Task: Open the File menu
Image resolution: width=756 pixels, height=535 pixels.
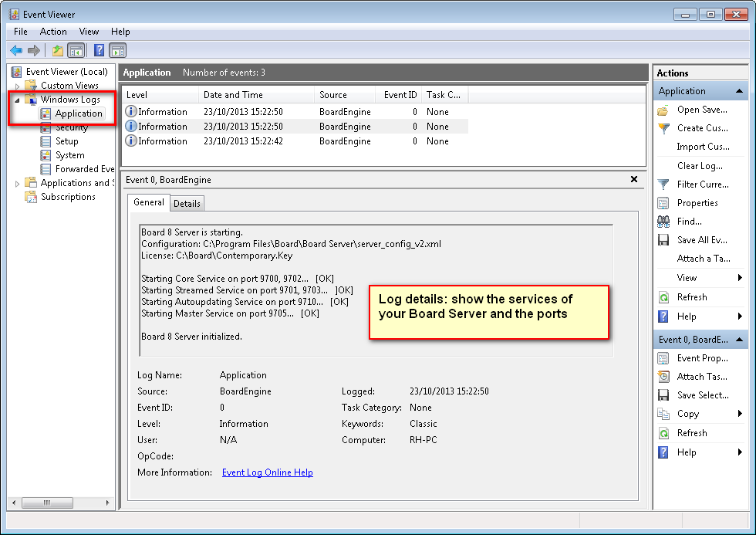Action: click(21, 32)
